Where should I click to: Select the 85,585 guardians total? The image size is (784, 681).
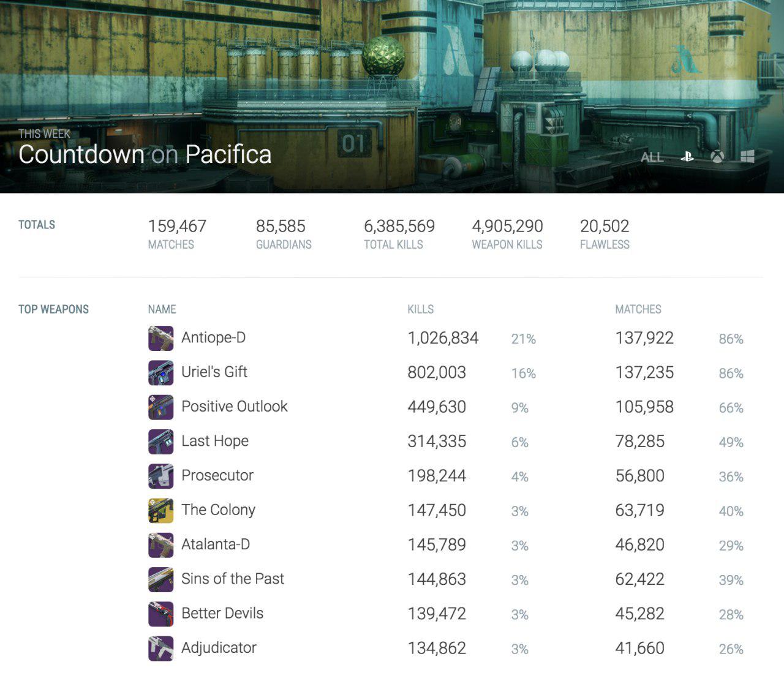281,226
